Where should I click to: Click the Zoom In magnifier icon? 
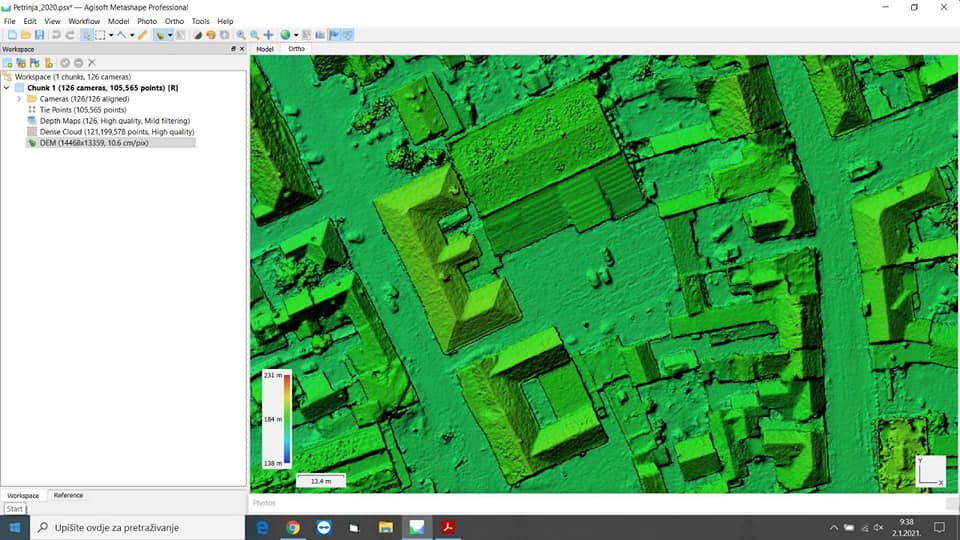(x=241, y=35)
